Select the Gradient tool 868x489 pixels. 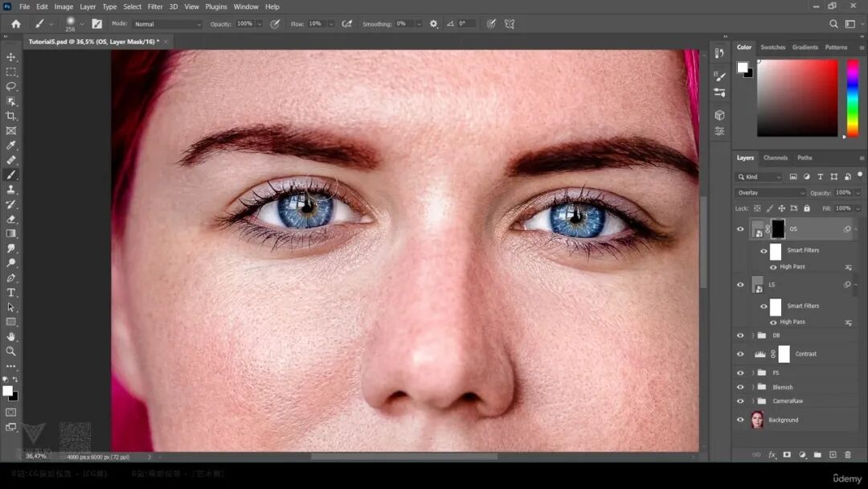(11, 234)
